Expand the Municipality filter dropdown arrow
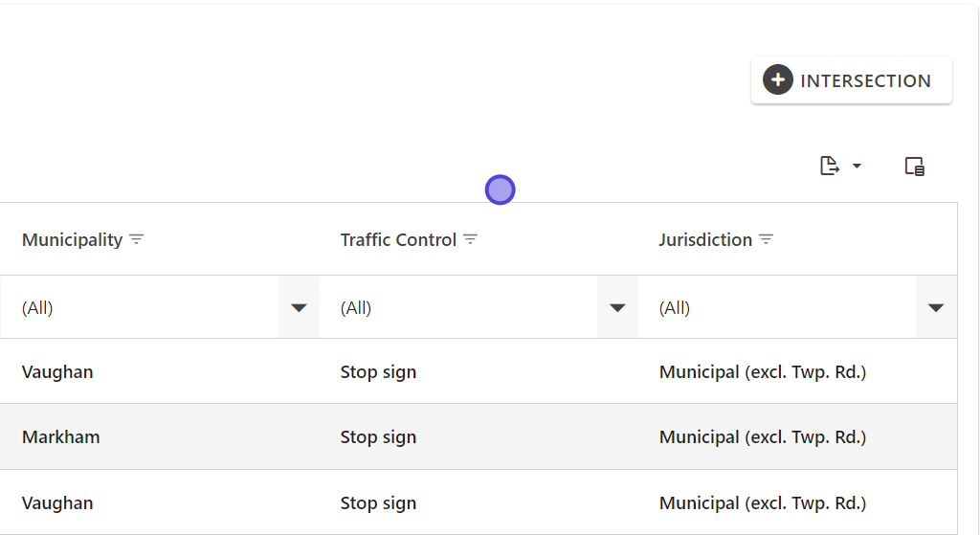This screenshot has height=535, width=980. (299, 307)
